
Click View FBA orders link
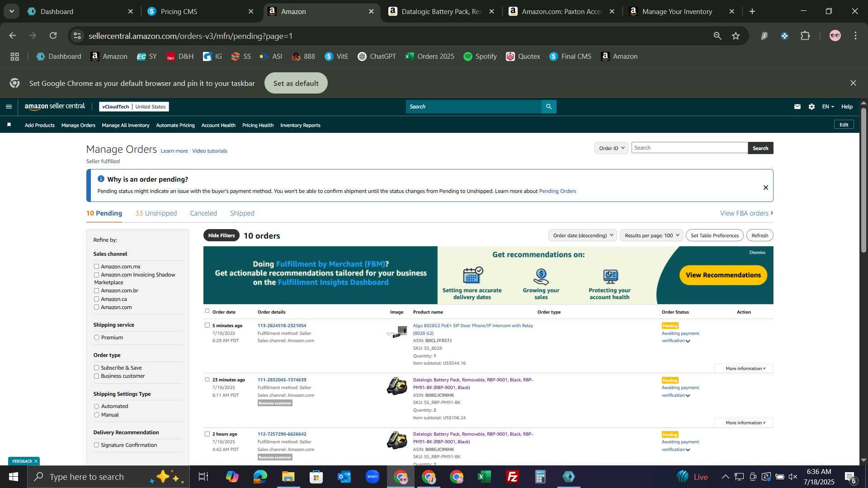pos(746,213)
